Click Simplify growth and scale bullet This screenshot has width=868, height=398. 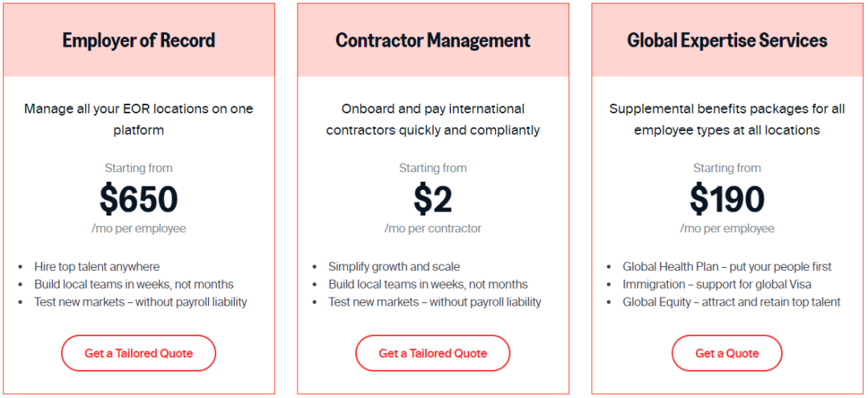point(394,267)
